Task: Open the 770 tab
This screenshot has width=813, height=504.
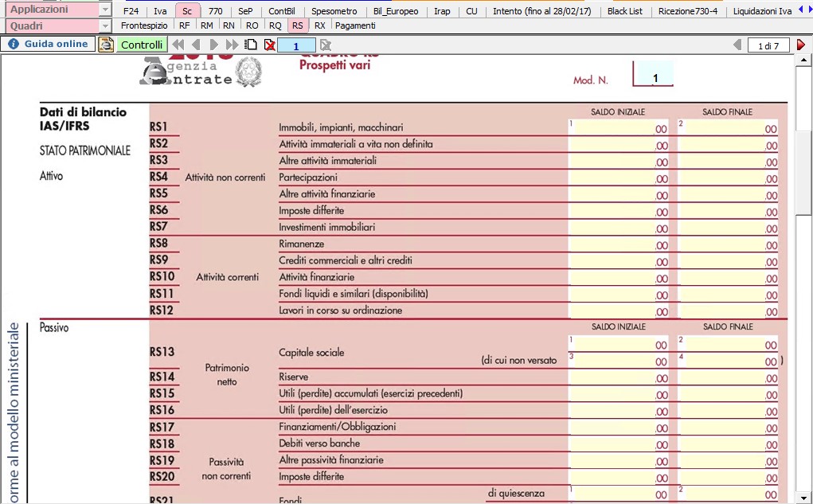Action: click(x=215, y=11)
